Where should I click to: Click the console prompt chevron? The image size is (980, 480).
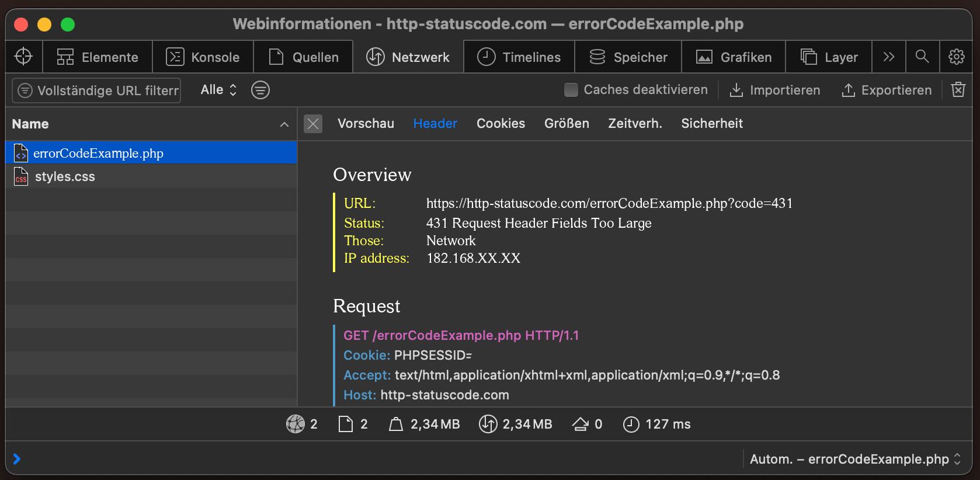(17, 459)
